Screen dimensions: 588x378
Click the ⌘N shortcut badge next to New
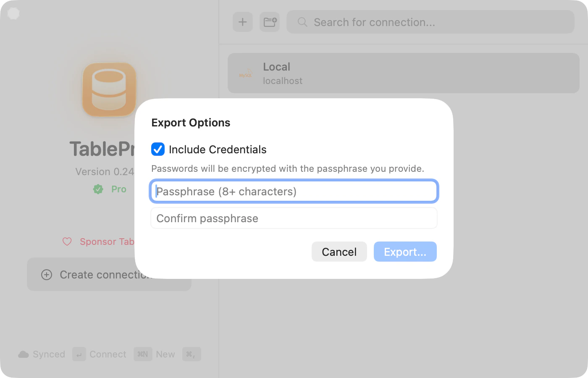143,354
